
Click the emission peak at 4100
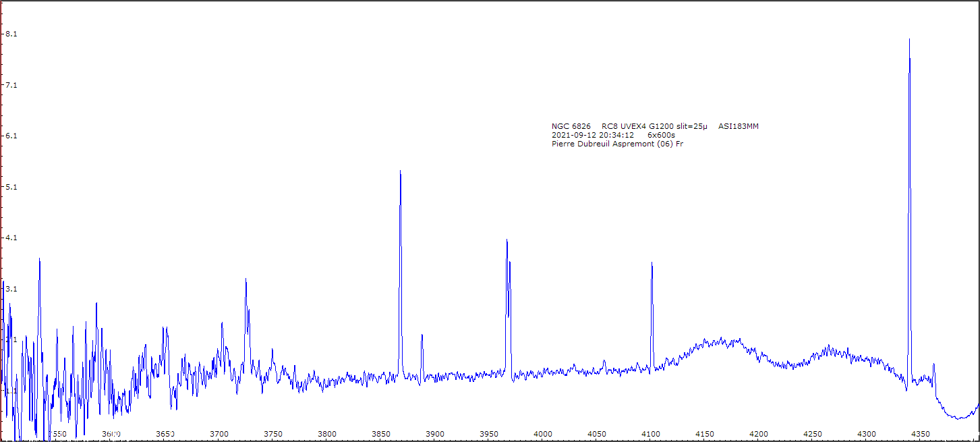[x=652, y=265]
